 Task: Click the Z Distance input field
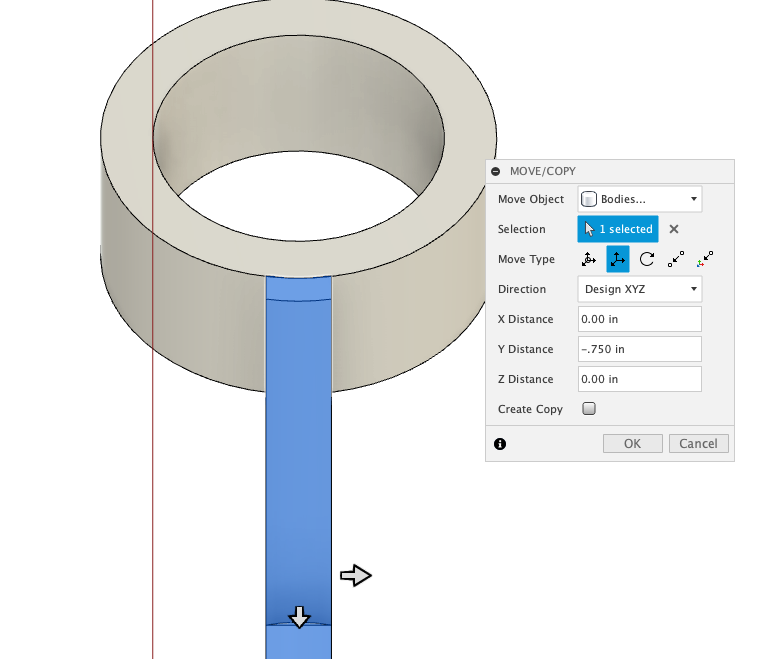(x=640, y=379)
